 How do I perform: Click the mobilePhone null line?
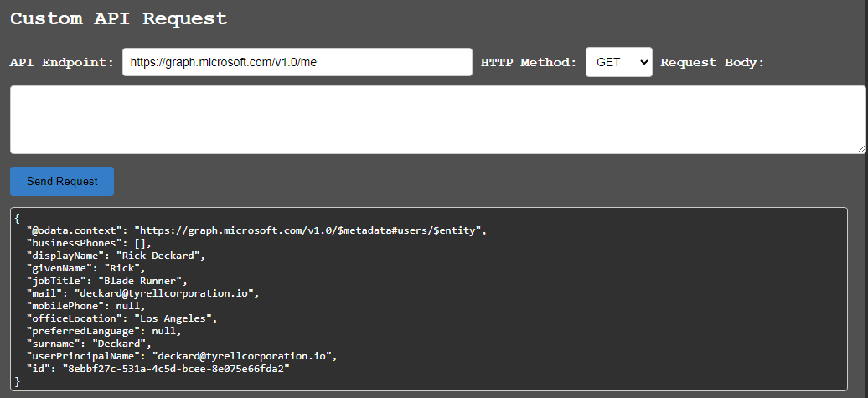click(85, 306)
